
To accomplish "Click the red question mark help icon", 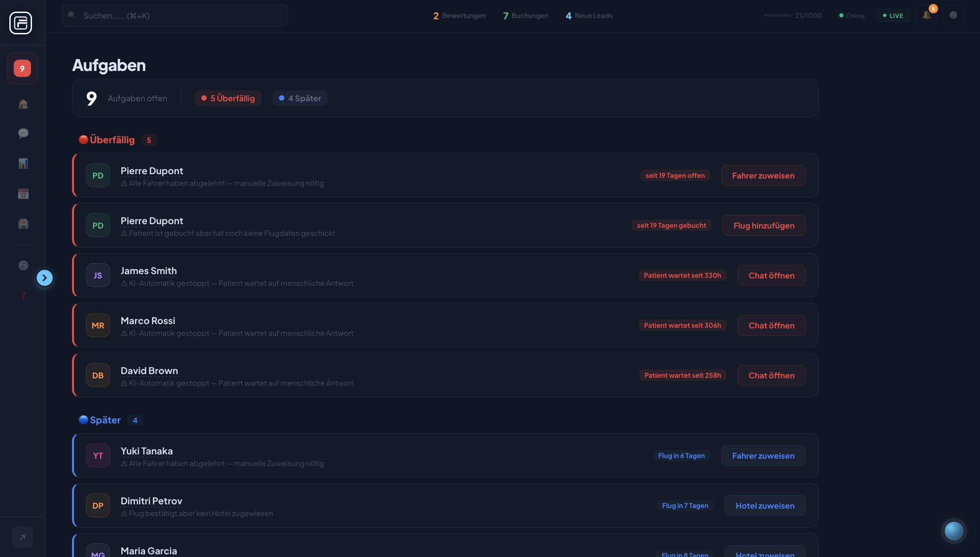I will (23, 295).
